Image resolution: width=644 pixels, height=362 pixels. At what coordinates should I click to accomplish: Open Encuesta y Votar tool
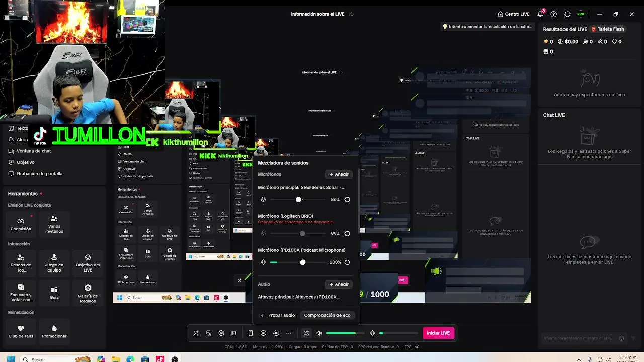21,293
